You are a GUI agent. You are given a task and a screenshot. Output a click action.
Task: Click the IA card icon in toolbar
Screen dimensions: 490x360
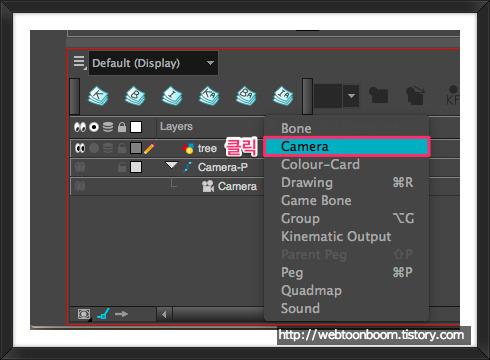283,96
